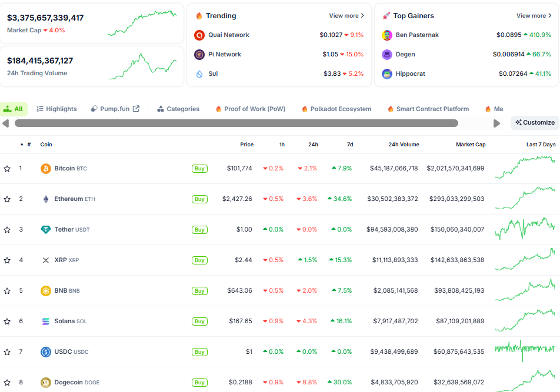The image size is (560, 392).
Task: Expand Trending with View more
Action: coord(346,16)
